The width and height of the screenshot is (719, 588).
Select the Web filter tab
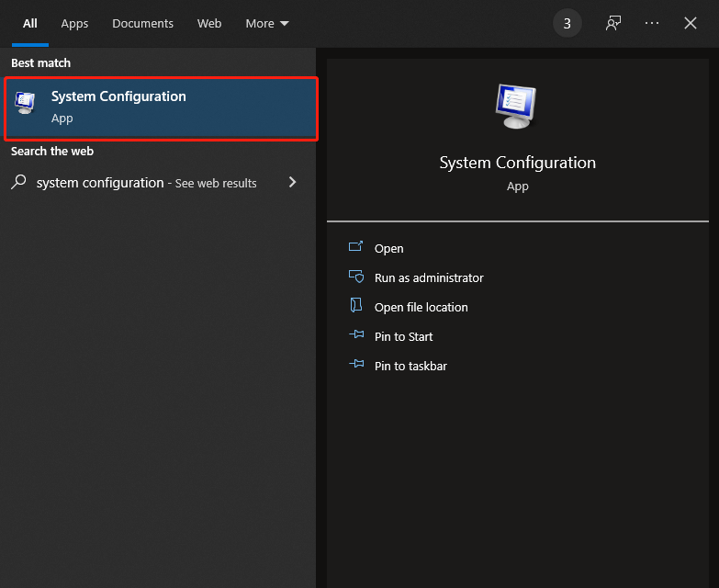pyautogui.click(x=209, y=24)
